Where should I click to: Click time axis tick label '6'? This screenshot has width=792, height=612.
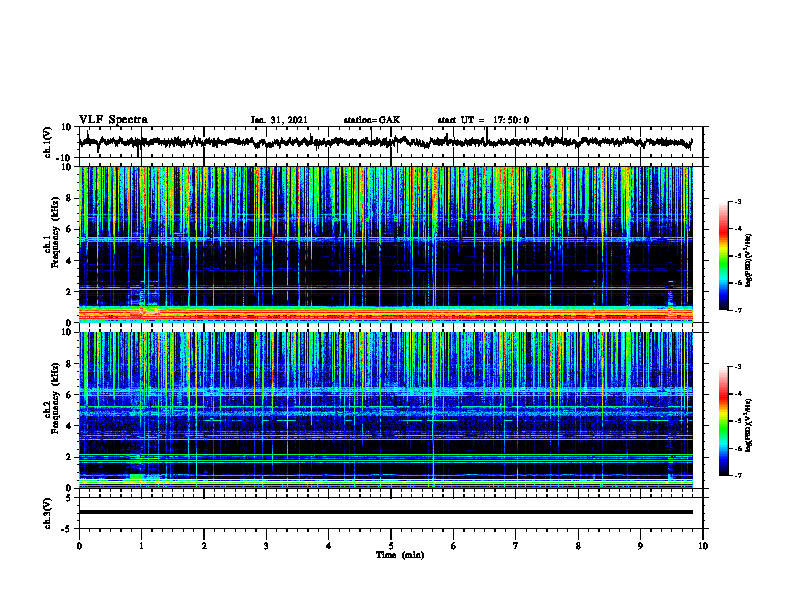click(x=454, y=546)
